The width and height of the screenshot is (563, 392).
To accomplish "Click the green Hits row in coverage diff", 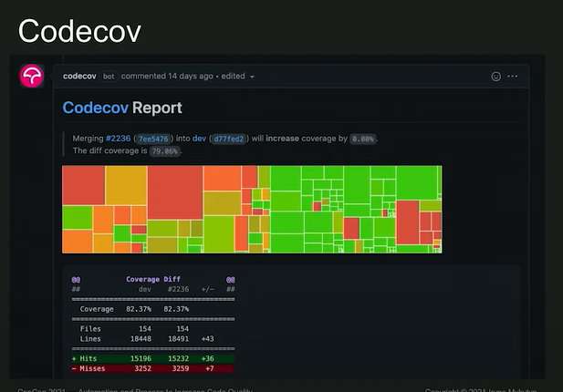I will click(x=153, y=358).
